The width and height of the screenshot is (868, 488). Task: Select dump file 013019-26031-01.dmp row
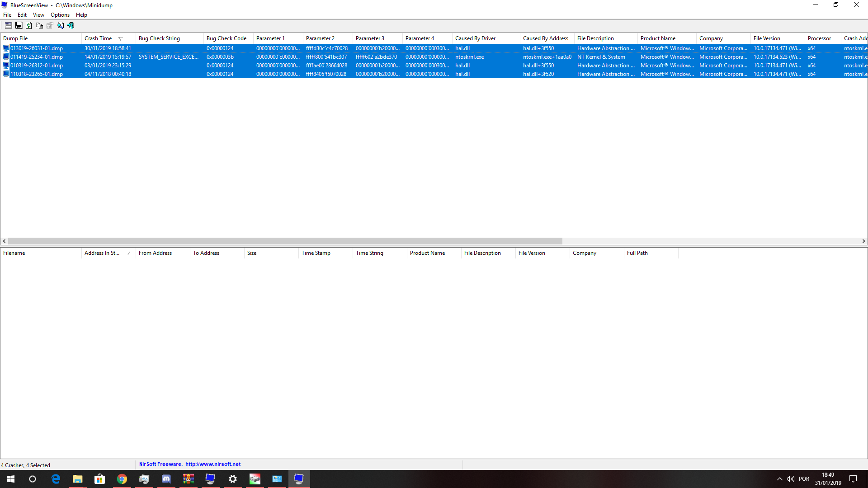coord(434,48)
